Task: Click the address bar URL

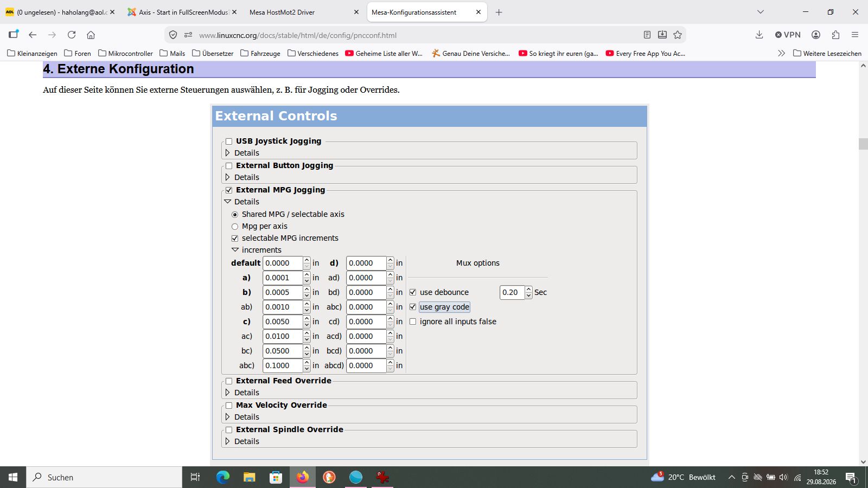Action: [298, 35]
